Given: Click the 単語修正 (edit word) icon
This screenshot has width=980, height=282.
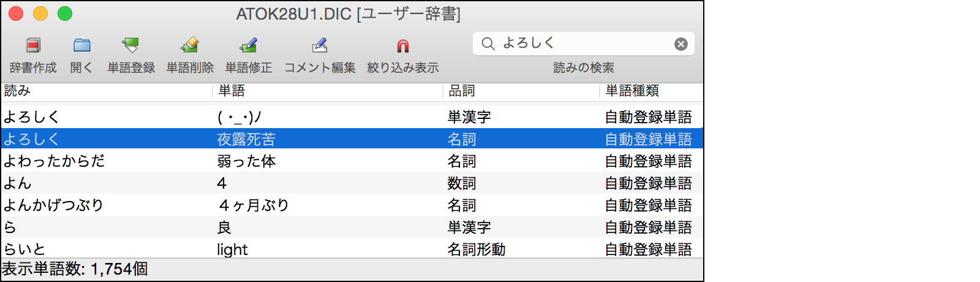Looking at the screenshot, I should click(x=249, y=45).
